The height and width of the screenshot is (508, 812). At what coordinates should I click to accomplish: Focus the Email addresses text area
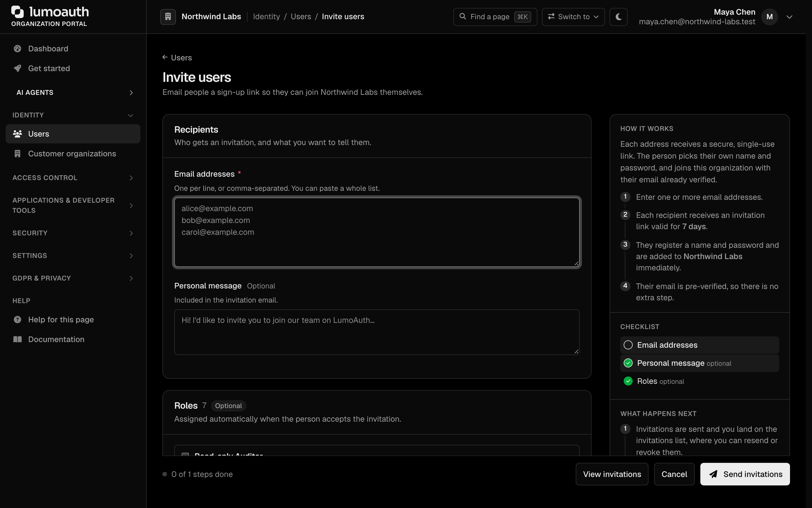click(376, 232)
